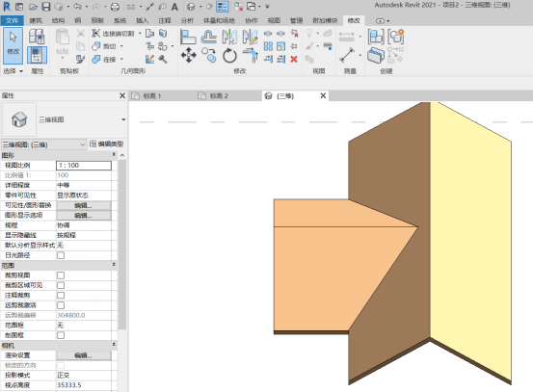
Task: Enable the 裁剪区域可见 checkbox
Action: [x=61, y=285]
